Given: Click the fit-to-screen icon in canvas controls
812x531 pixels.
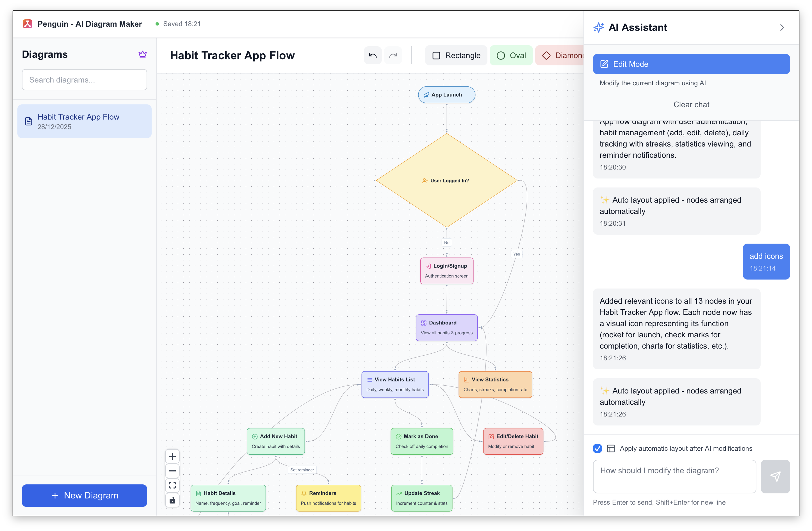Looking at the screenshot, I should click(x=172, y=485).
